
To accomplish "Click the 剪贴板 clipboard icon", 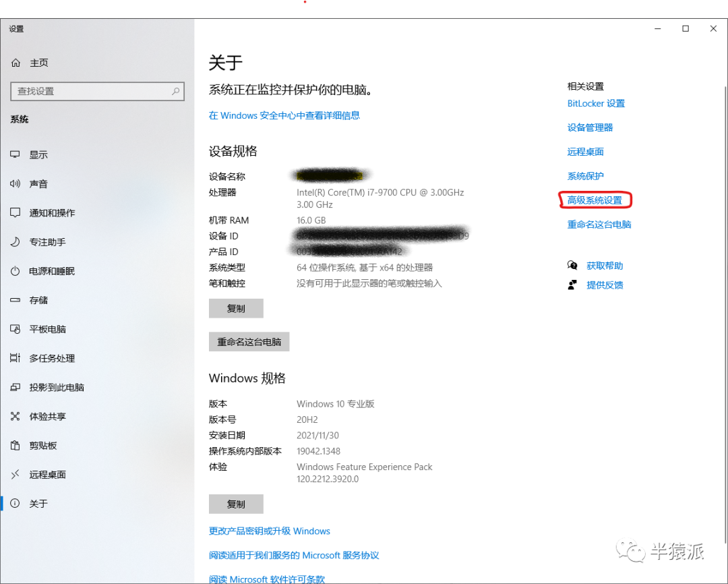I will tap(16, 445).
